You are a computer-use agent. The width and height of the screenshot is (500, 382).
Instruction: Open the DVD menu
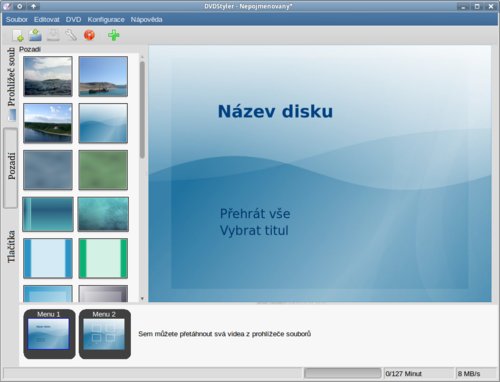[x=73, y=20]
